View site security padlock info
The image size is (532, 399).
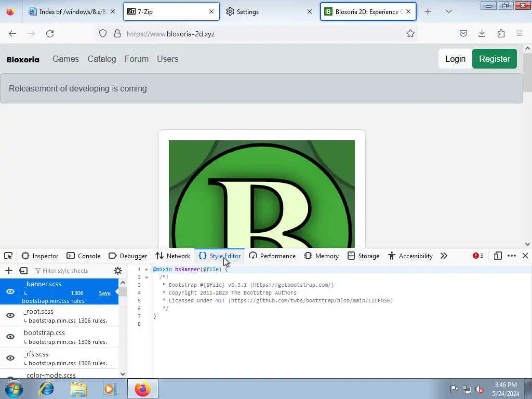(117, 33)
